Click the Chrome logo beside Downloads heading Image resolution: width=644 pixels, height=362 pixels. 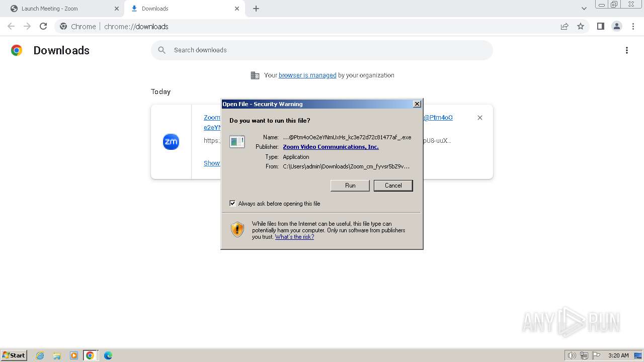coord(17,50)
